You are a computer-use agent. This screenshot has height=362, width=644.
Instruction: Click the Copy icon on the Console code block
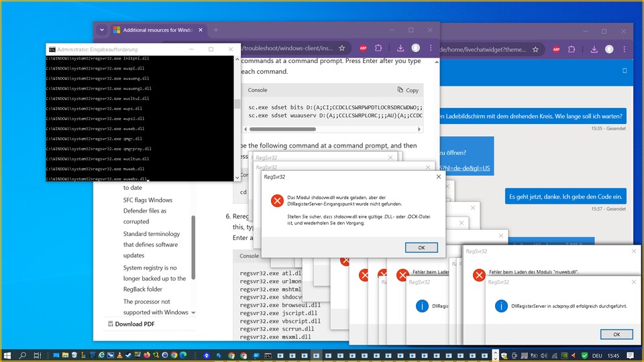click(407, 90)
